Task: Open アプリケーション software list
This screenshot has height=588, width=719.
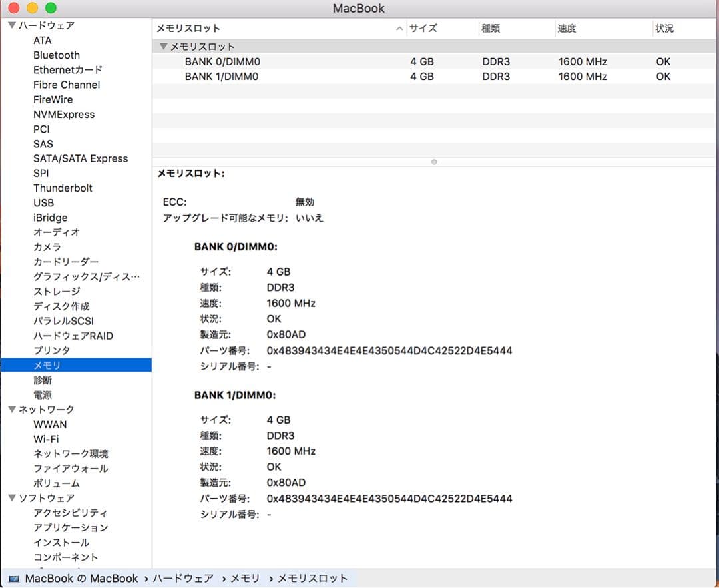Action: 71,527
